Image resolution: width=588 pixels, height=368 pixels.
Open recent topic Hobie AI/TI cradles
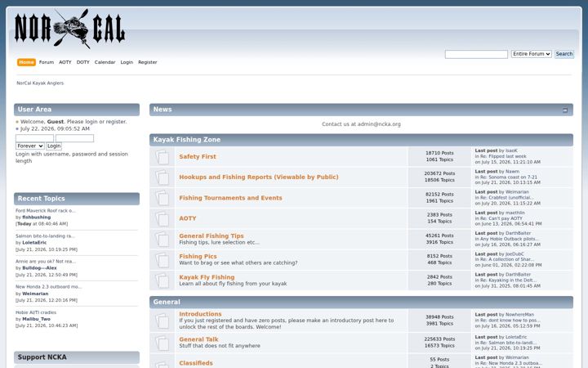(36, 312)
